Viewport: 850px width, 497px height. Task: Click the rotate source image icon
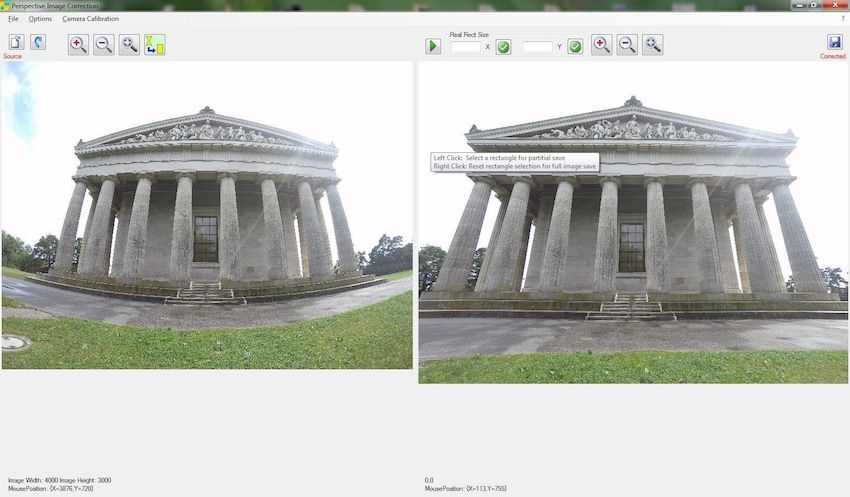pyautogui.click(x=38, y=42)
